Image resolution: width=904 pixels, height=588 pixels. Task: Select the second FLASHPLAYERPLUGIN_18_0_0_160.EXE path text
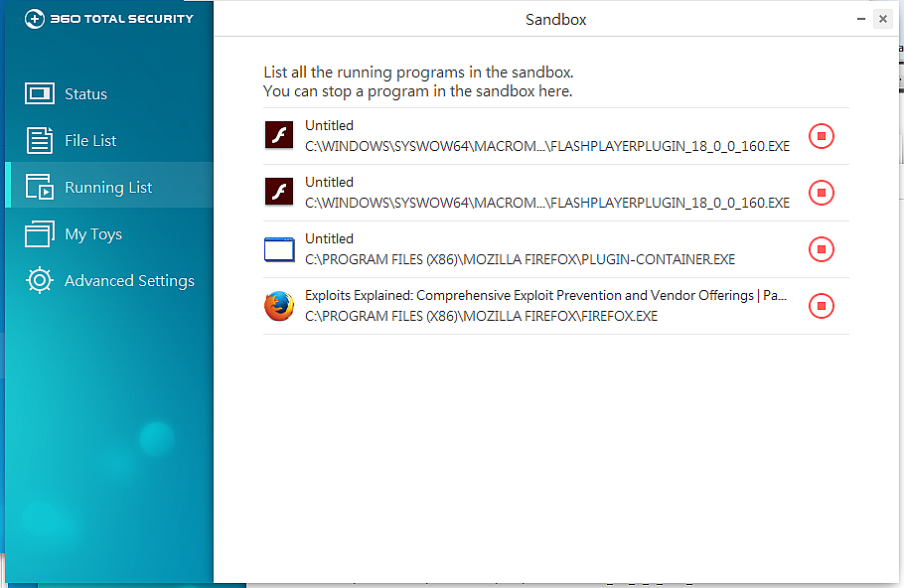[547, 203]
